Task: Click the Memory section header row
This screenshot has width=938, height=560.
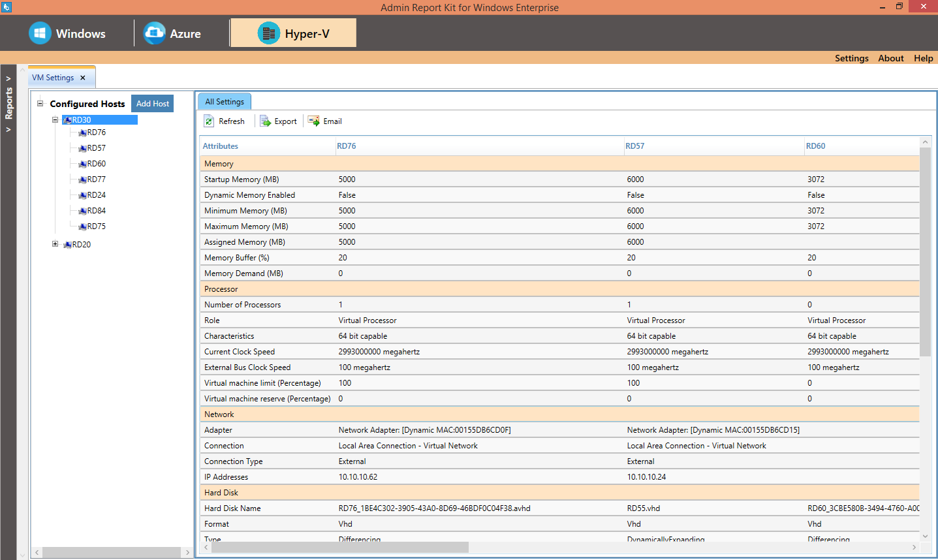Action: click(x=559, y=164)
